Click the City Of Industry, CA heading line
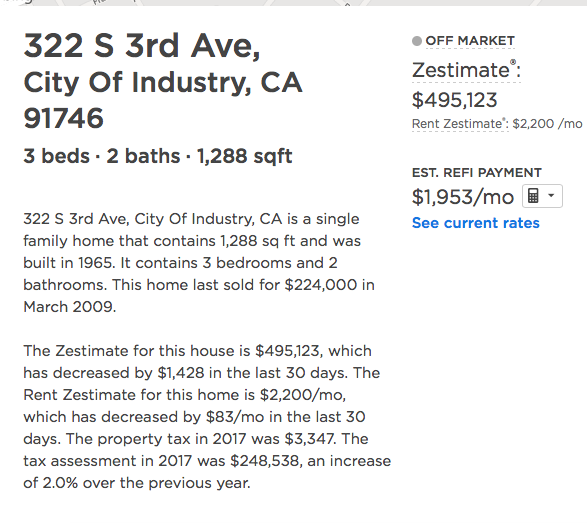 pyautogui.click(x=162, y=82)
